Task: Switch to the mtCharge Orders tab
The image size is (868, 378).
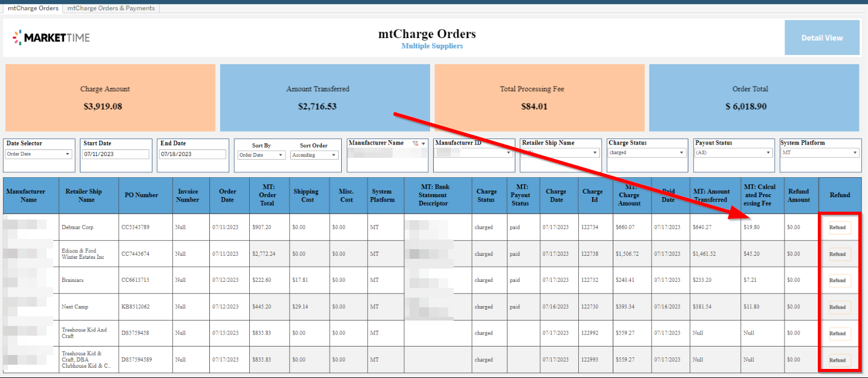Action: (x=33, y=8)
